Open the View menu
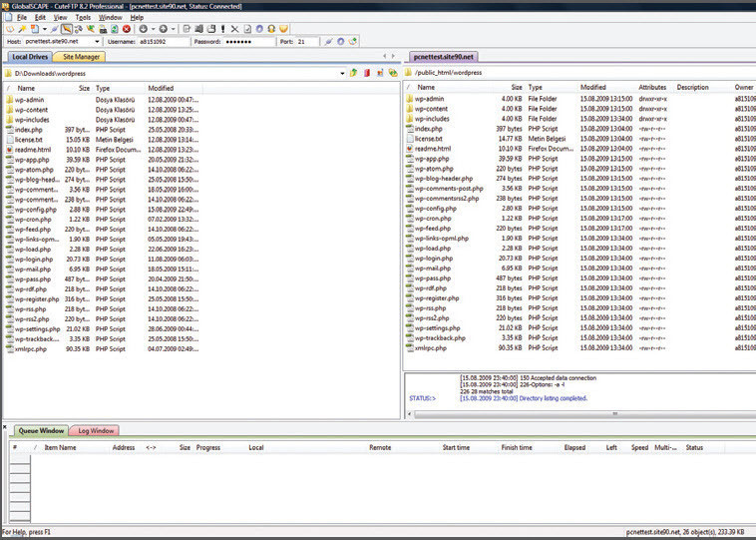The height and width of the screenshot is (540, 756). 60,17
